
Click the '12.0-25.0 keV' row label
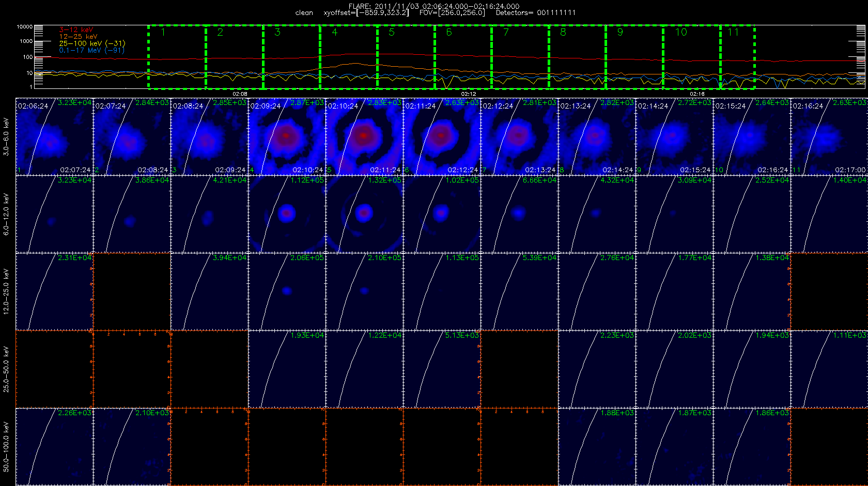point(6,292)
